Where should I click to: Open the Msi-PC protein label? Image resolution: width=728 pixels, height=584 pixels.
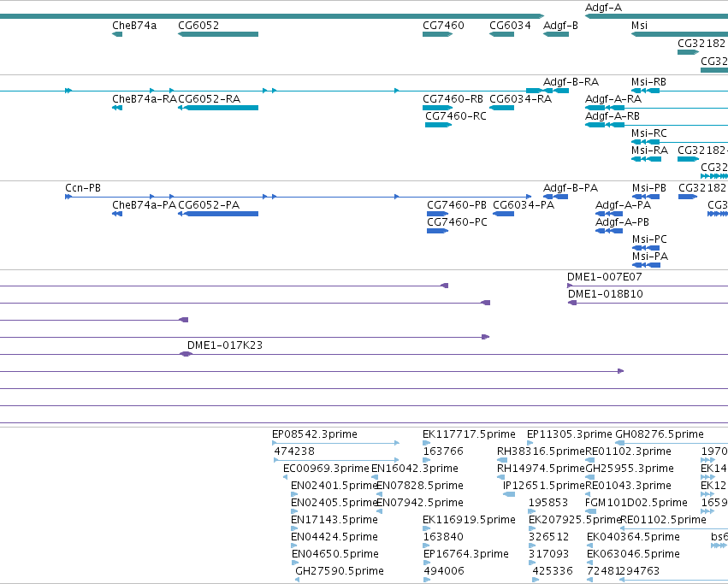[649, 240]
